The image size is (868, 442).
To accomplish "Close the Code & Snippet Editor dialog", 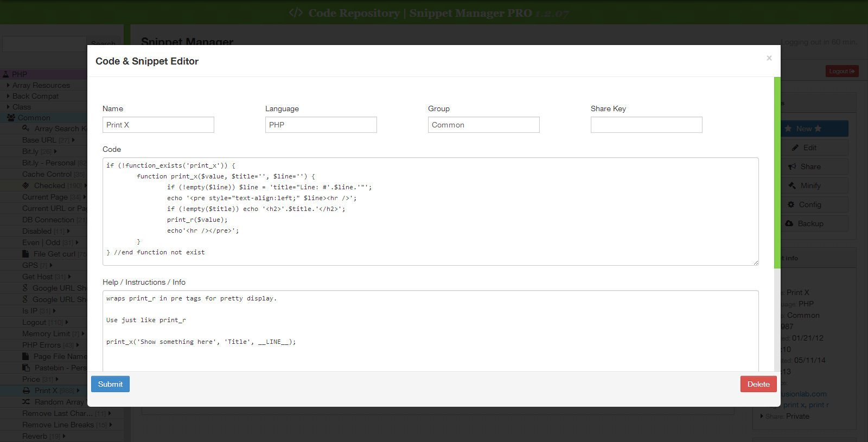I will coord(769,58).
